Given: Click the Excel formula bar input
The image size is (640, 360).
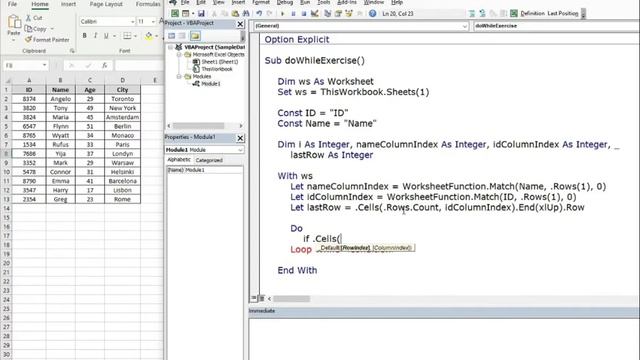Looking at the screenshot, I should click(139, 65).
